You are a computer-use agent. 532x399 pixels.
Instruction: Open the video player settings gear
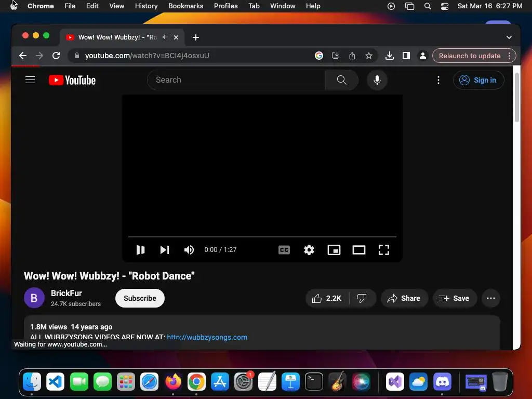(x=309, y=250)
